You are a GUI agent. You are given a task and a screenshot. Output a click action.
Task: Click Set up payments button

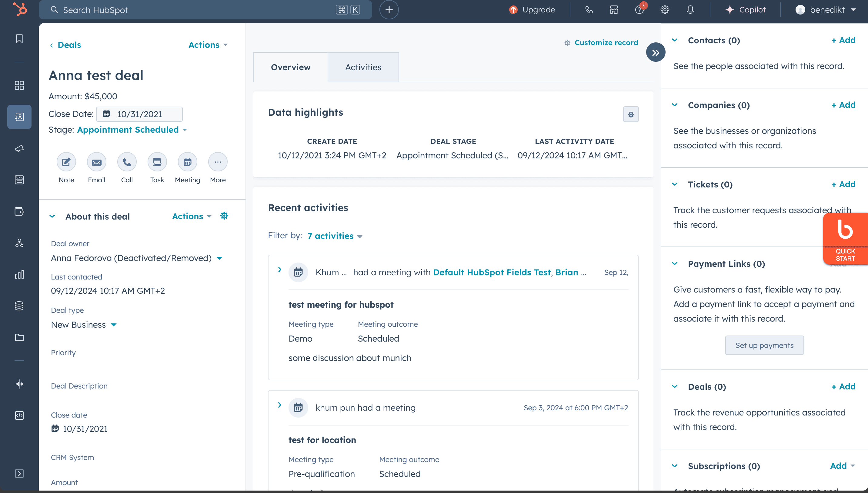point(764,345)
